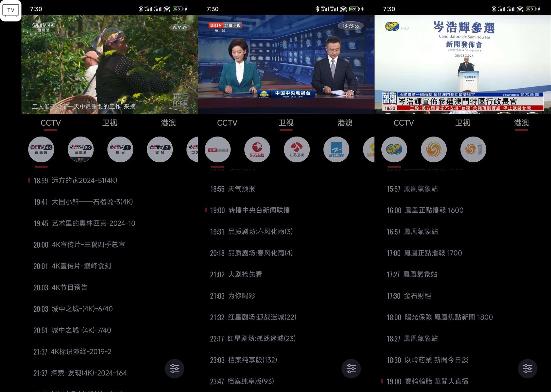Select the orange Phoenix channel icon without 香港台 text
551x392 pixels.
(x=434, y=150)
